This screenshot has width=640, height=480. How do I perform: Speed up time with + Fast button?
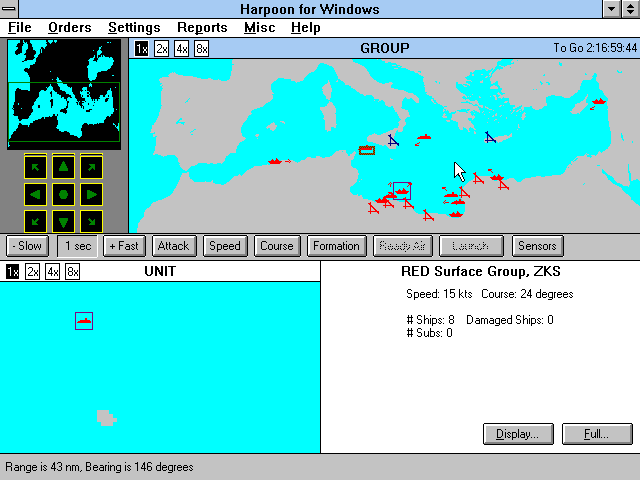click(x=124, y=246)
